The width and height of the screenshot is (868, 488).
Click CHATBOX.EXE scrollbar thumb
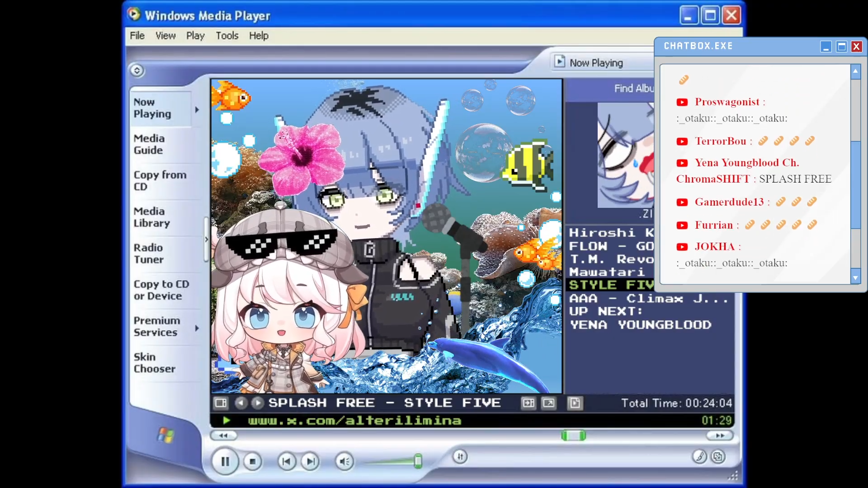coord(855,184)
